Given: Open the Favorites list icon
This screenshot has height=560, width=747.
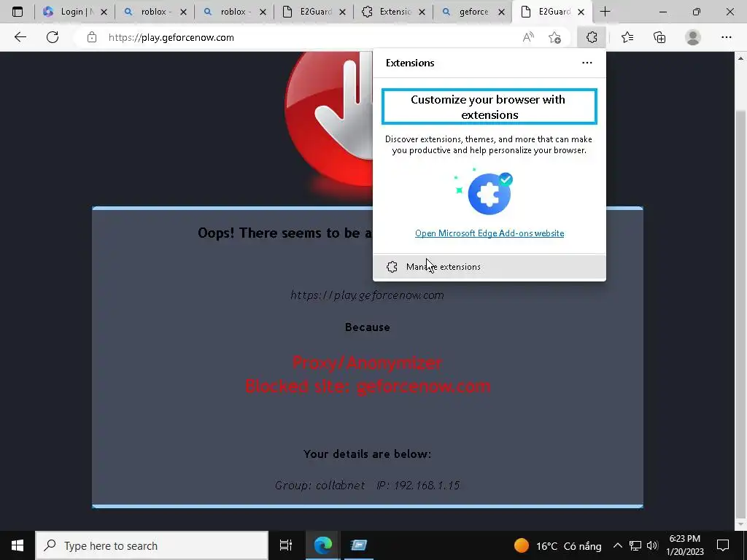Looking at the screenshot, I should point(627,37).
